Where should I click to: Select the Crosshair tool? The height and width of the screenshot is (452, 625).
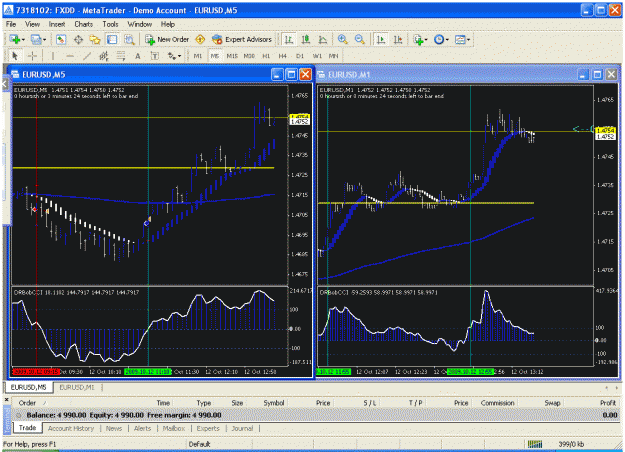[32, 56]
